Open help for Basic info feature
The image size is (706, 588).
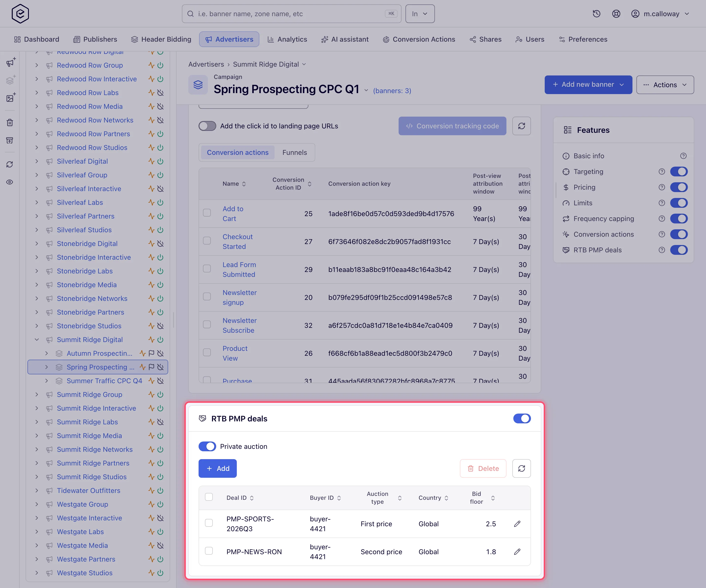(683, 156)
